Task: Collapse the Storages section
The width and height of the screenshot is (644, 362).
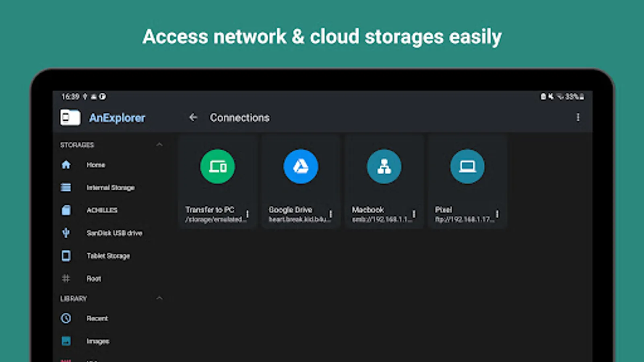Action: pos(159,145)
